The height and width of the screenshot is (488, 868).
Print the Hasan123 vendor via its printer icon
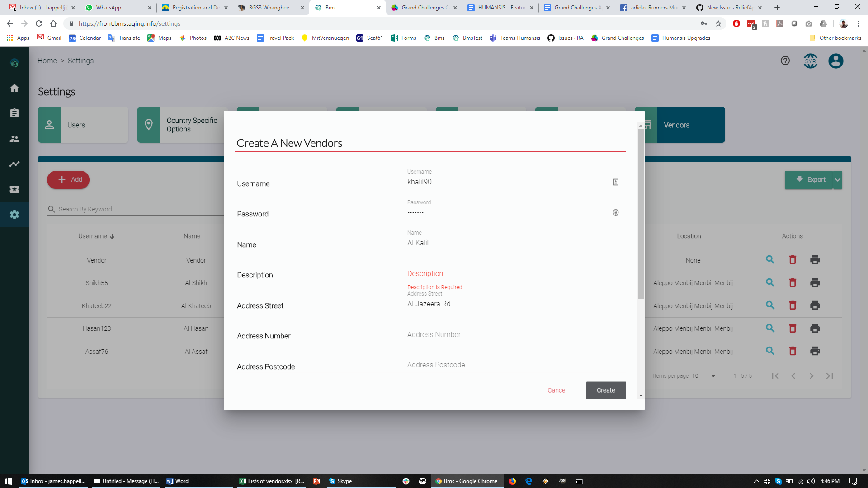(815, 328)
